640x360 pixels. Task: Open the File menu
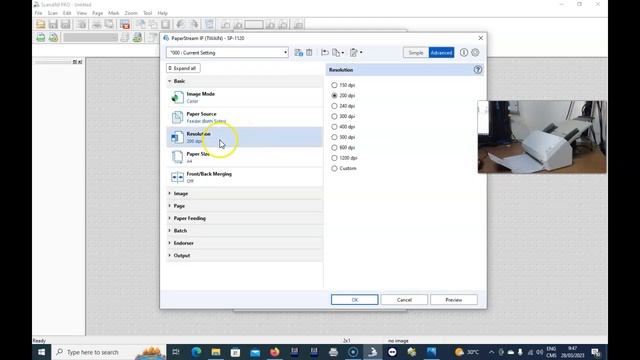point(38,13)
